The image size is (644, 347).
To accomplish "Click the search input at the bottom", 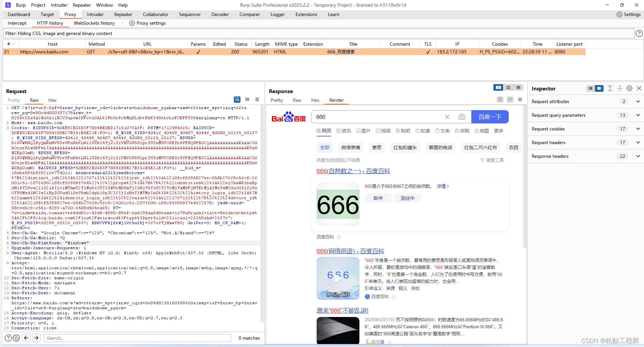I will pyautogui.click(x=137, y=338).
